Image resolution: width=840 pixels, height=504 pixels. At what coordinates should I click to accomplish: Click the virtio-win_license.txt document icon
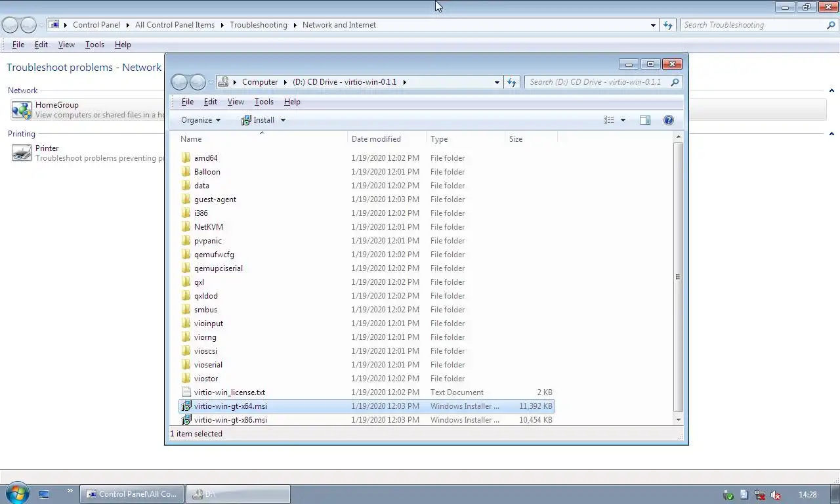point(186,392)
